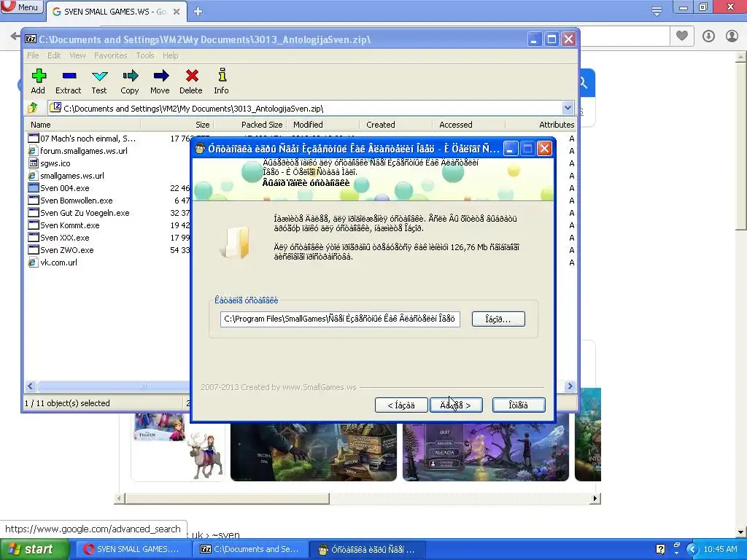Close the SVEN SMALL GAMES.WS browser tab
The image size is (747, 560).
177,12
